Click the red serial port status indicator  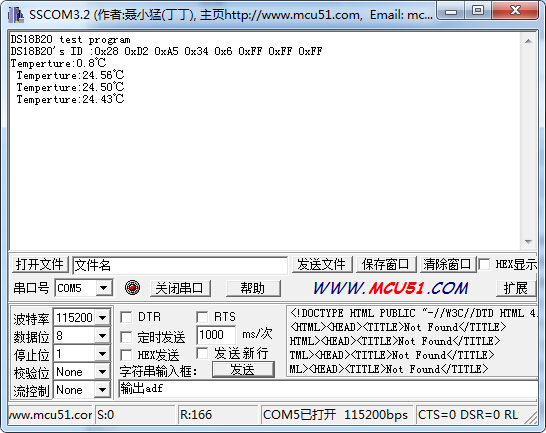coord(132,288)
